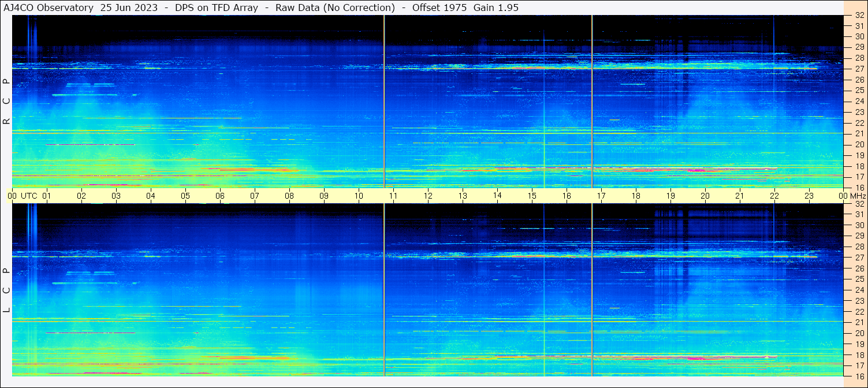Click LCP yellow vertical line after 15 UTC
868x388 pixels.
(x=544, y=290)
